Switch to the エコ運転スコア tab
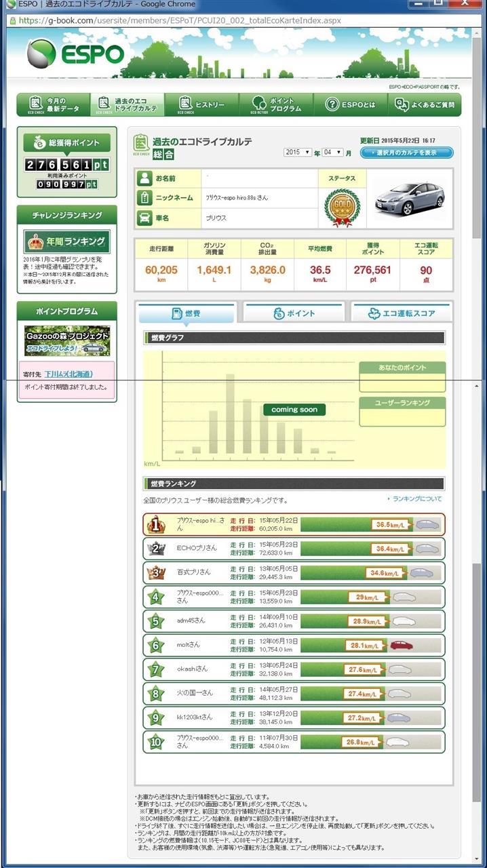The height and width of the screenshot is (868, 487). tap(402, 313)
